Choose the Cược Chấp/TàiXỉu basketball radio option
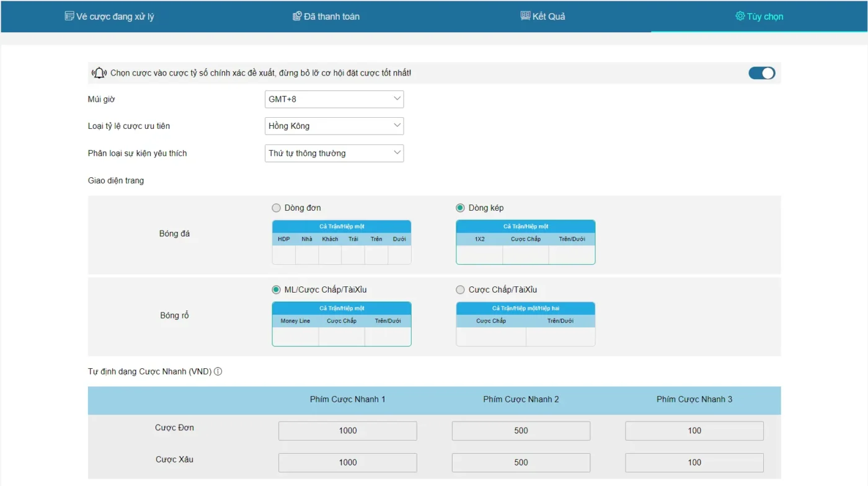This screenshot has width=868, height=486. tap(460, 289)
